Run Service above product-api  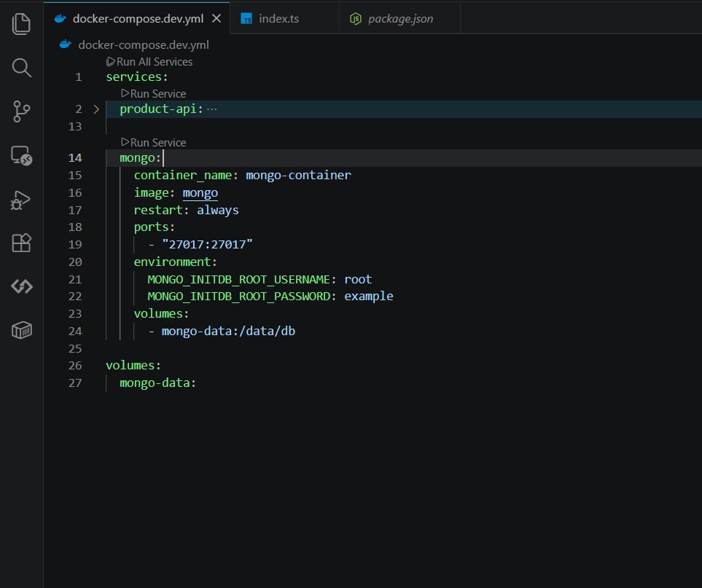coord(154,93)
